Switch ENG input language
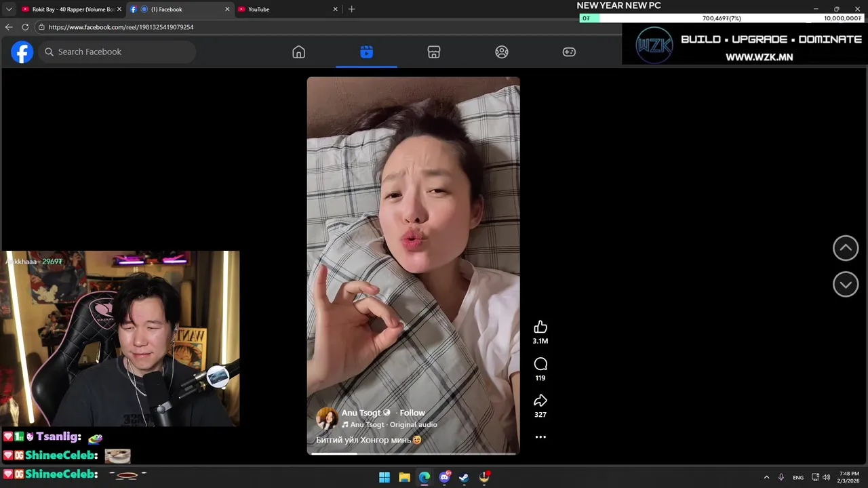Screen dimensions: 868x488 click(x=798, y=477)
